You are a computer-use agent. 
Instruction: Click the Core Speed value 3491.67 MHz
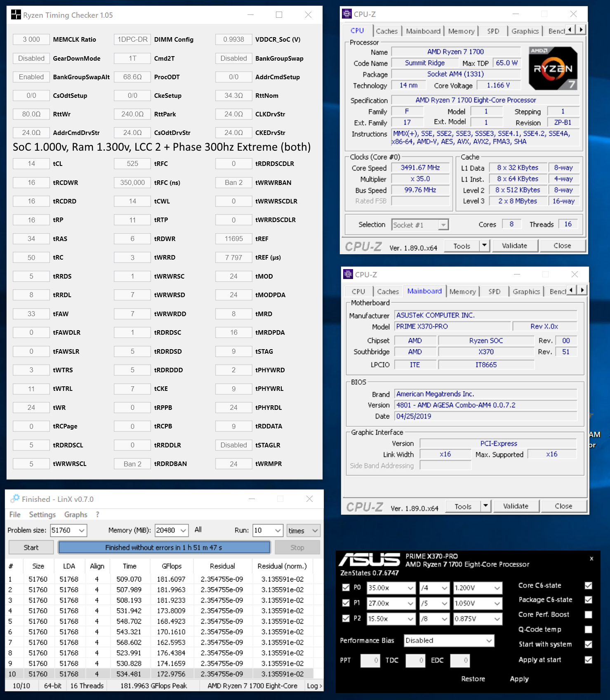pos(420,168)
